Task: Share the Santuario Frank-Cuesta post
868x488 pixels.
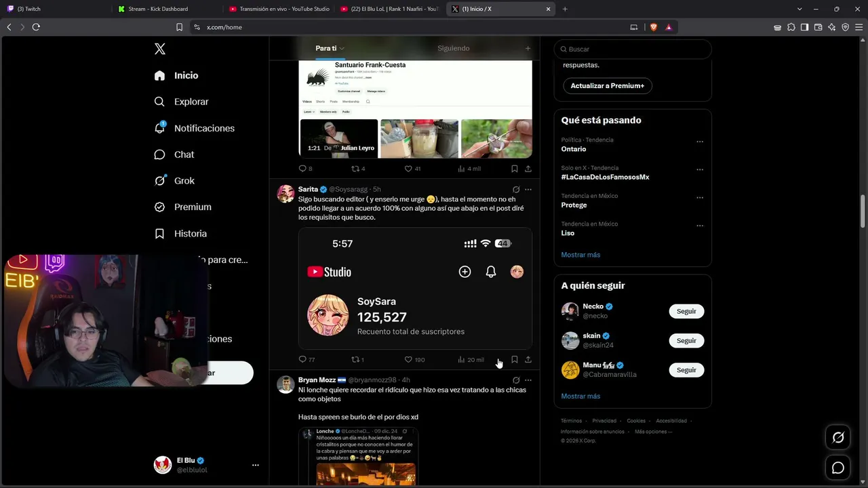Action: [528, 169]
